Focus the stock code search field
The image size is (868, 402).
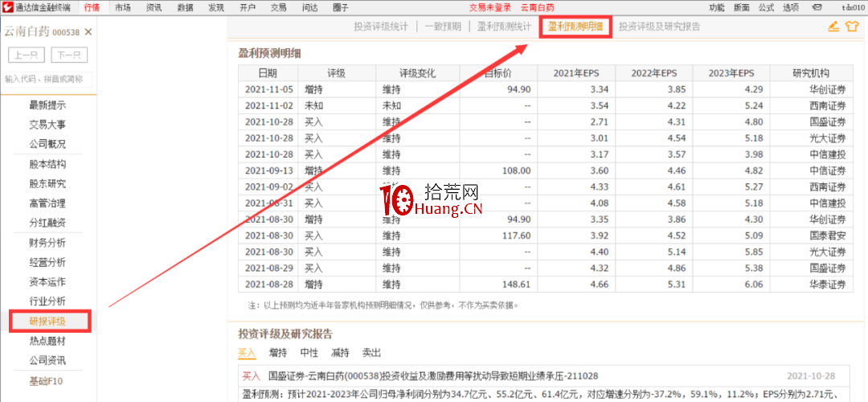(47, 79)
